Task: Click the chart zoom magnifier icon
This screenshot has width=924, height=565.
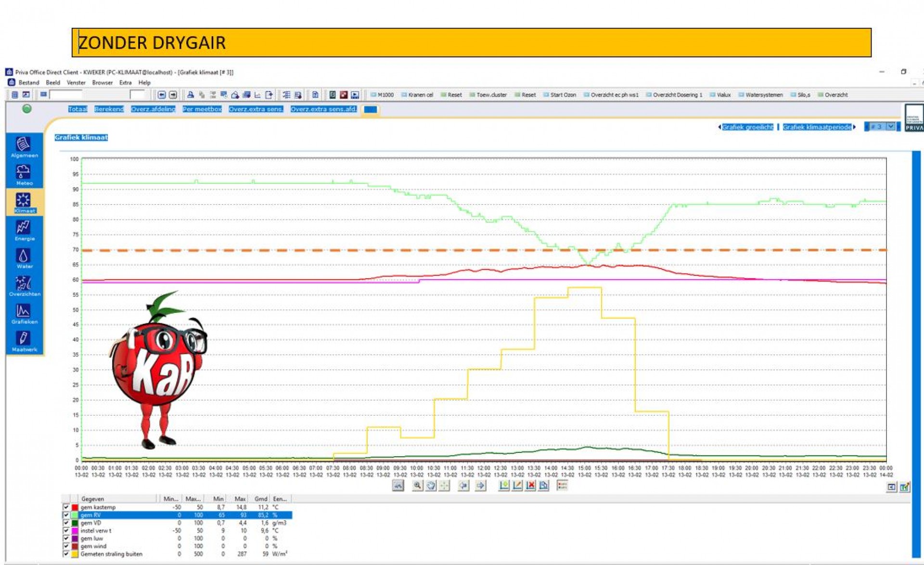Action: pyautogui.click(x=418, y=486)
